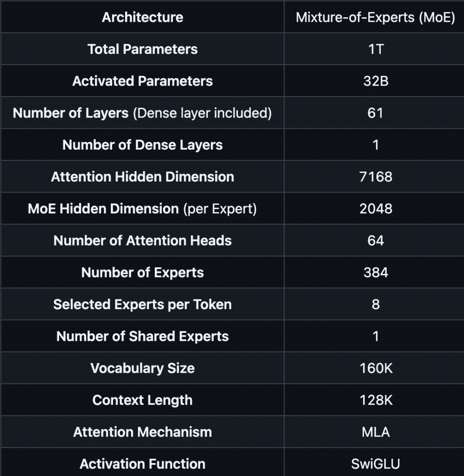Click the Number of Layers label
Viewport: 464px width, 476px height.
coord(71,113)
